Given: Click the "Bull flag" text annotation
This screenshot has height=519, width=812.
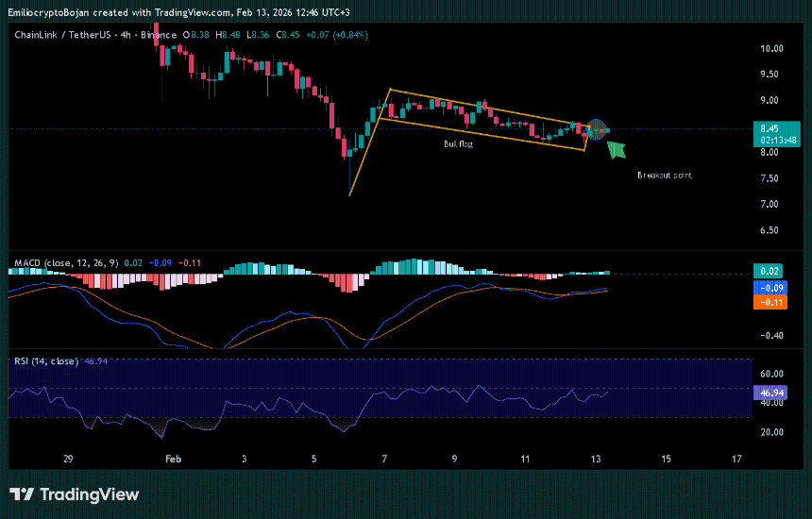Looking at the screenshot, I should [458, 143].
